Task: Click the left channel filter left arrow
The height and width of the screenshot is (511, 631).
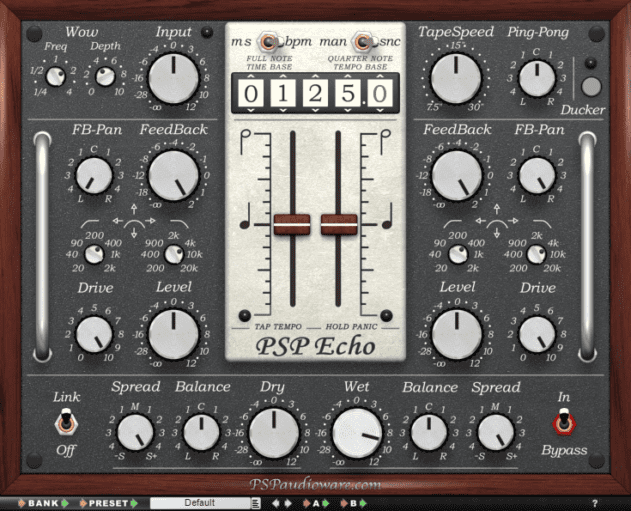Action: click(x=117, y=220)
